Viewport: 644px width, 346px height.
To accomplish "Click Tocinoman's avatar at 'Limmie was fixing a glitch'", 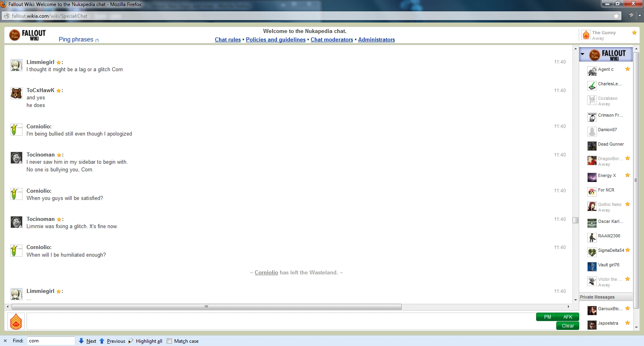I will (x=17, y=222).
